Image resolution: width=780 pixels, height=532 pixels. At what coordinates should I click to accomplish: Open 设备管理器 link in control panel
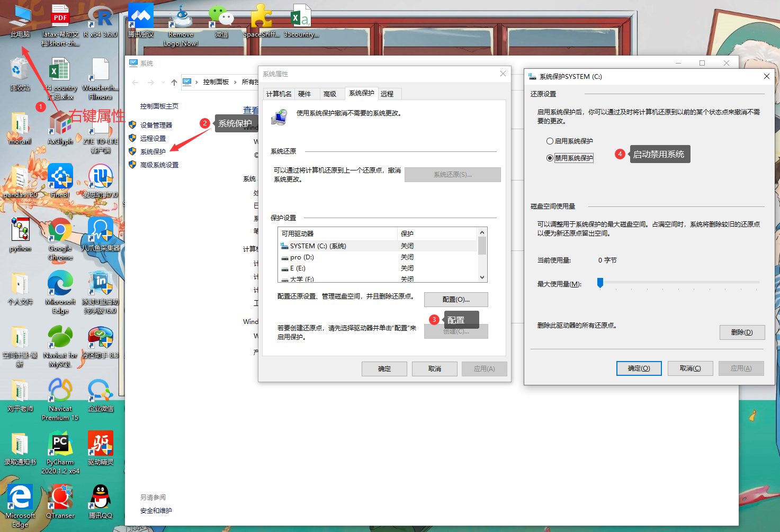[x=156, y=125]
